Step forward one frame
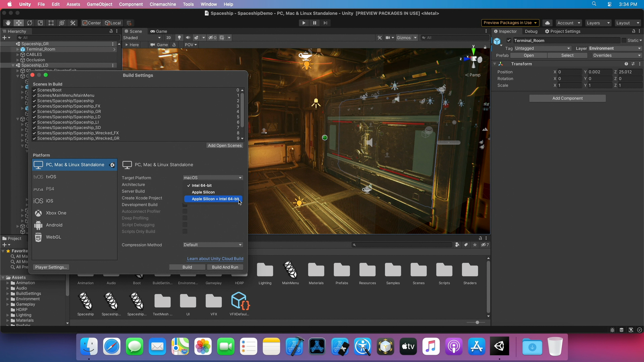Viewport: 644px width, 362px height. click(x=325, y=23)
